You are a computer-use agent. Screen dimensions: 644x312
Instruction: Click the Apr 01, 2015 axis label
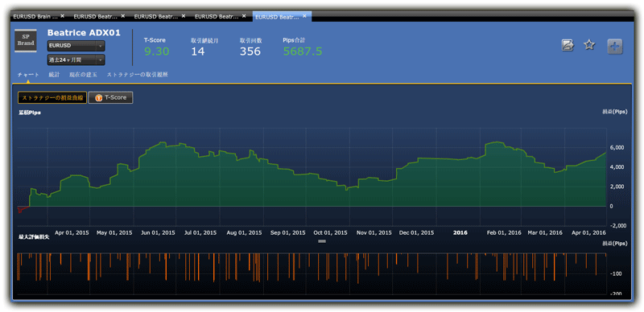point(72,232)
